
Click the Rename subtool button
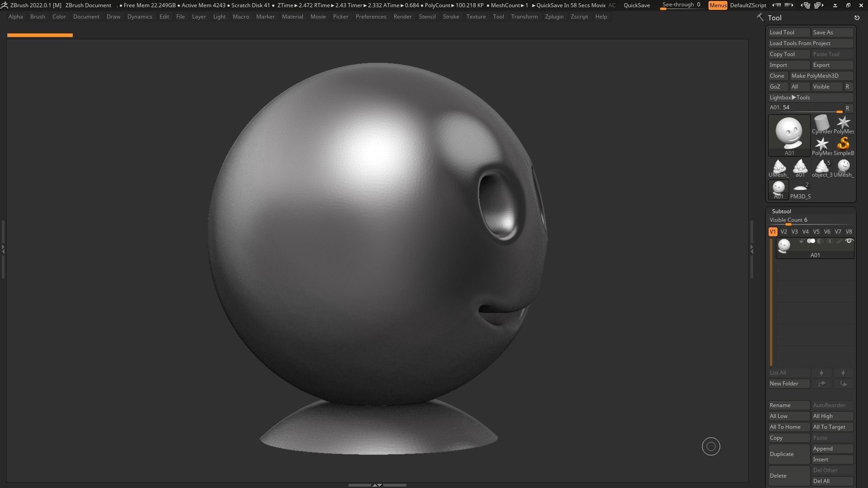click(x=789, y=405)
